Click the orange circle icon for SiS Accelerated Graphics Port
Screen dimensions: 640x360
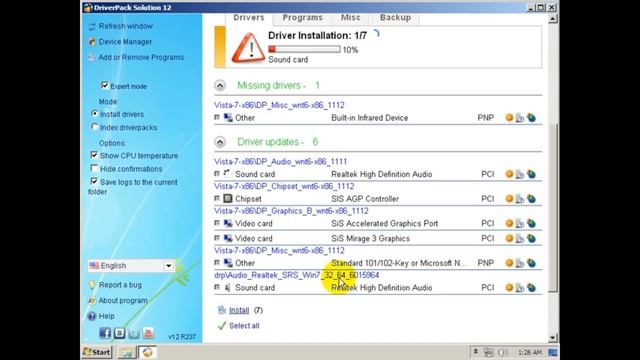tap(509, 223)
